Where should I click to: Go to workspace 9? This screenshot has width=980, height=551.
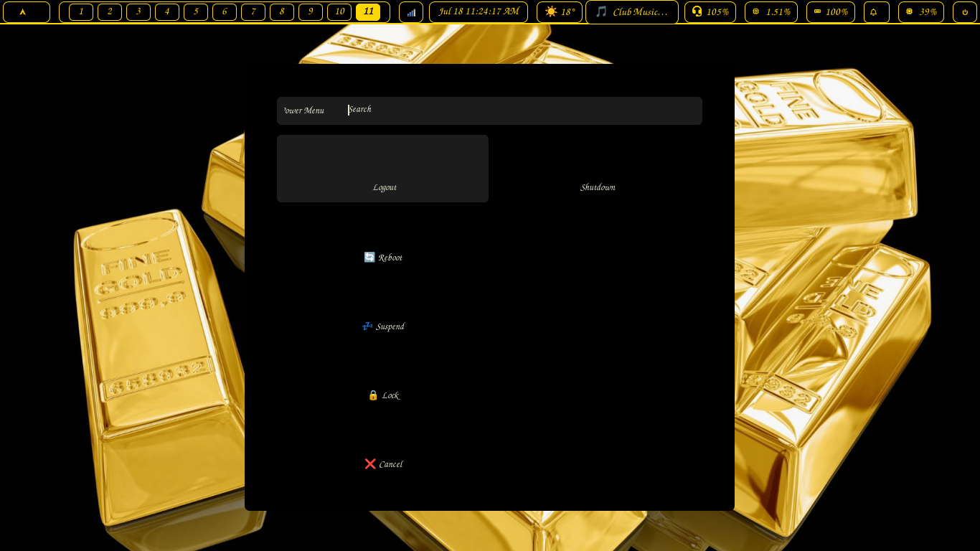coord(311,12)
